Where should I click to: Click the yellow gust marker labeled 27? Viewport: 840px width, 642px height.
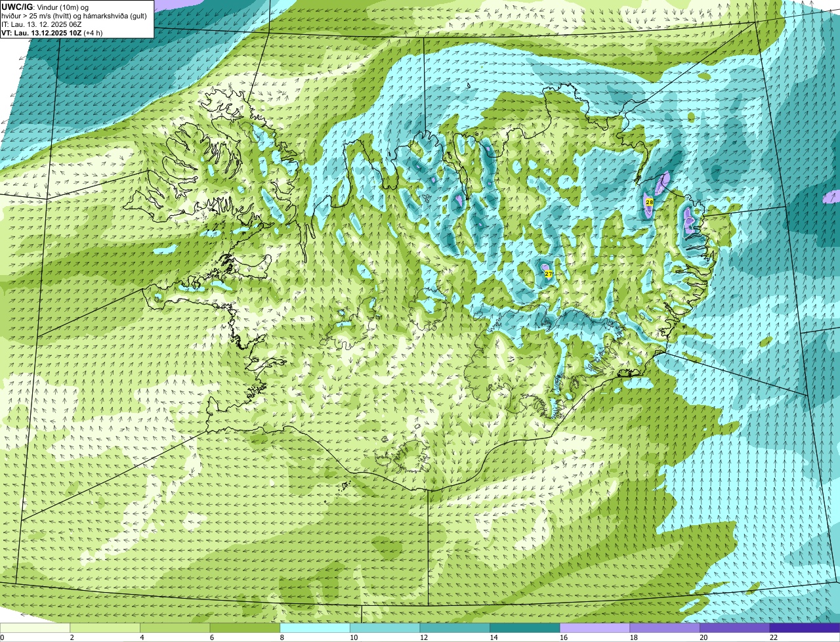pos(548,273)
